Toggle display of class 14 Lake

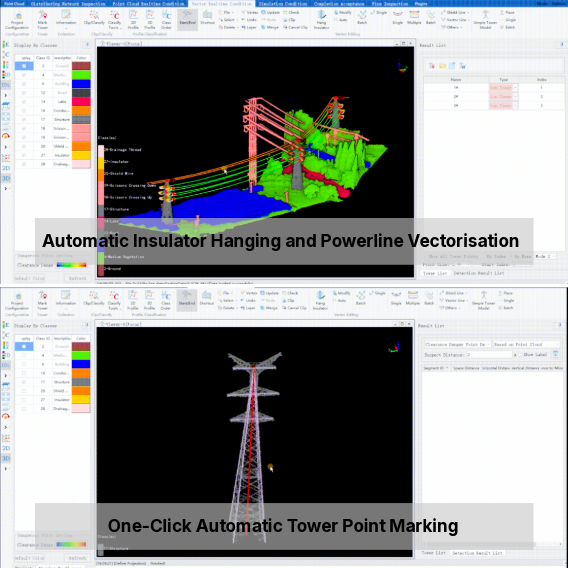coord(24,102)
